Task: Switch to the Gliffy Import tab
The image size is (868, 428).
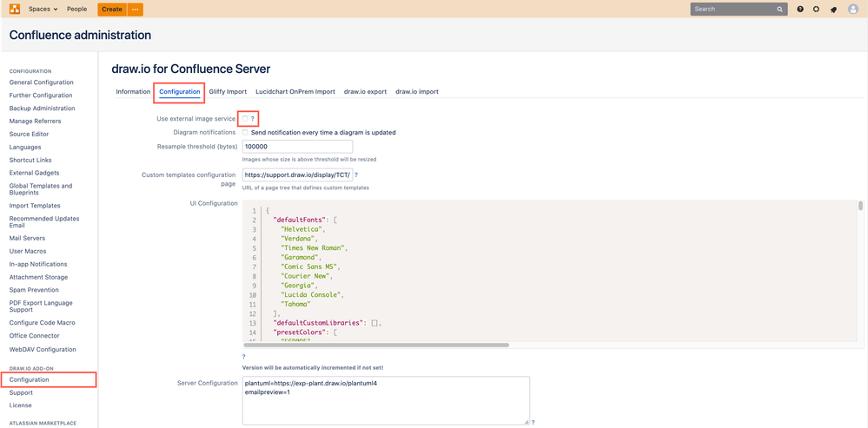Action: 228,91
